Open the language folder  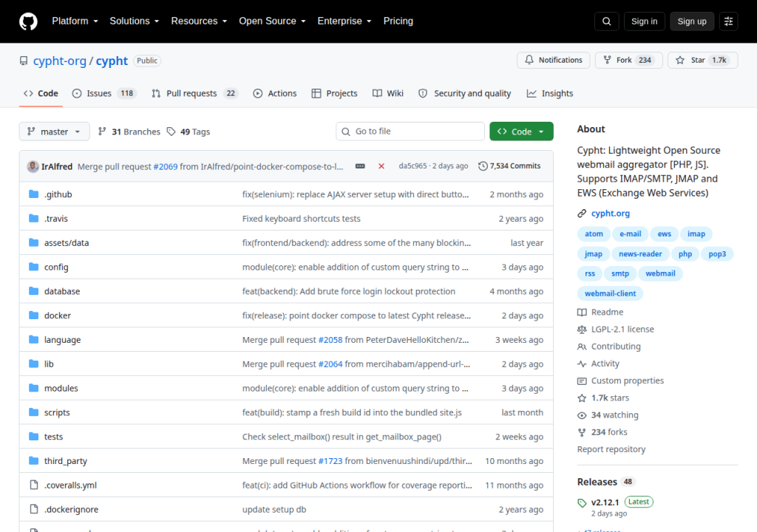point(62,340)
